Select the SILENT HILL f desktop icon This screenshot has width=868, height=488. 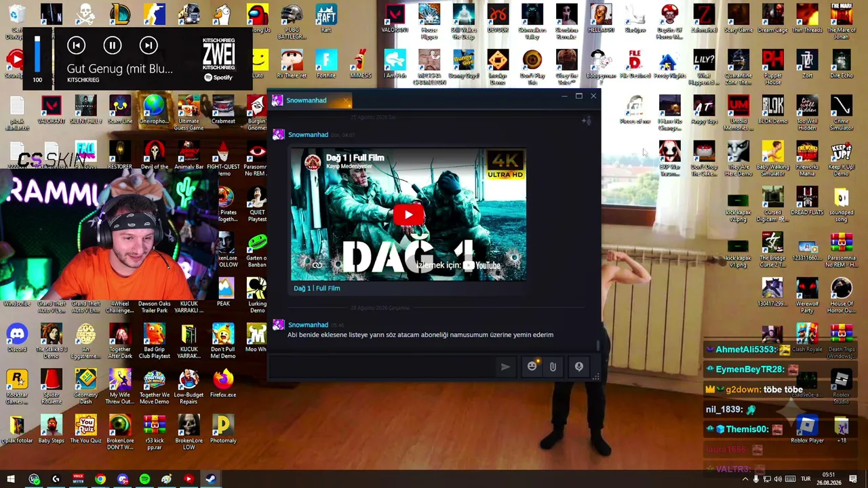[x=85, y=110]
